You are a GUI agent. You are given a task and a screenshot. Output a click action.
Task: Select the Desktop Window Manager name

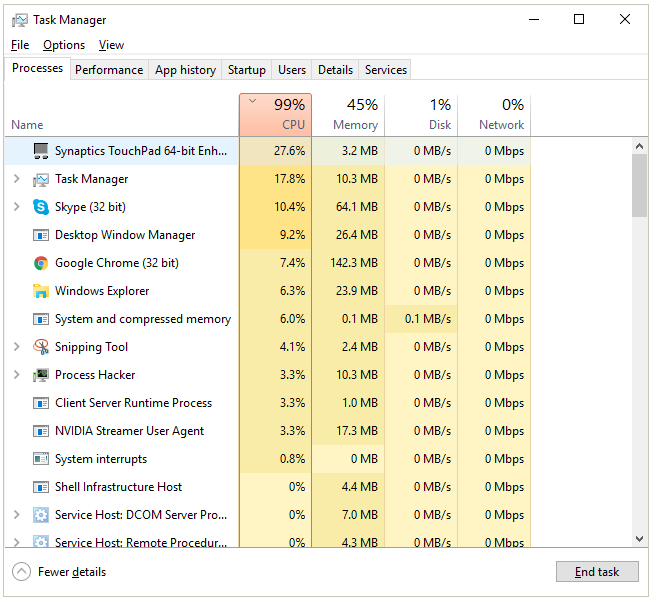[125, 235]
